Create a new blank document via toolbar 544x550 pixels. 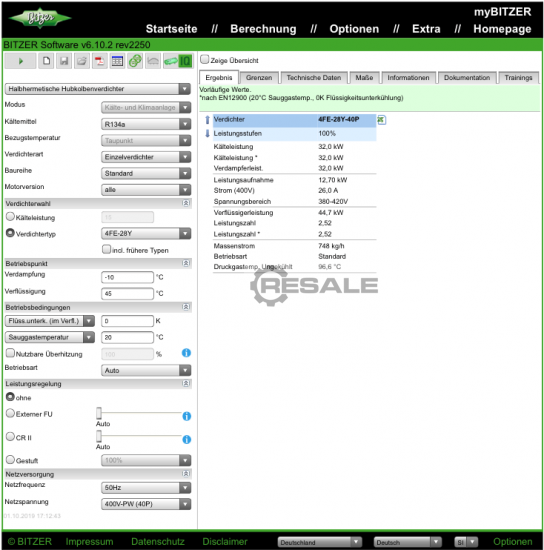coord(46,61)
